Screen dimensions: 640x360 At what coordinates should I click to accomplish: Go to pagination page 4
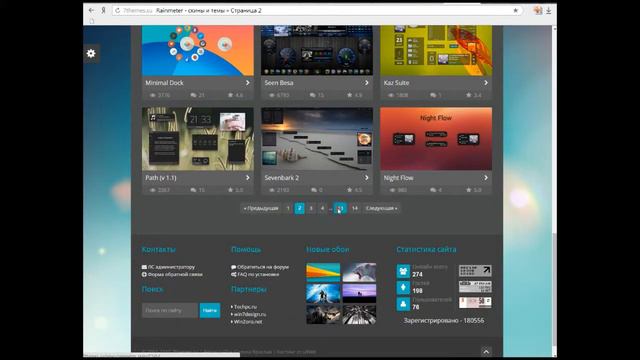click(322, 208)
